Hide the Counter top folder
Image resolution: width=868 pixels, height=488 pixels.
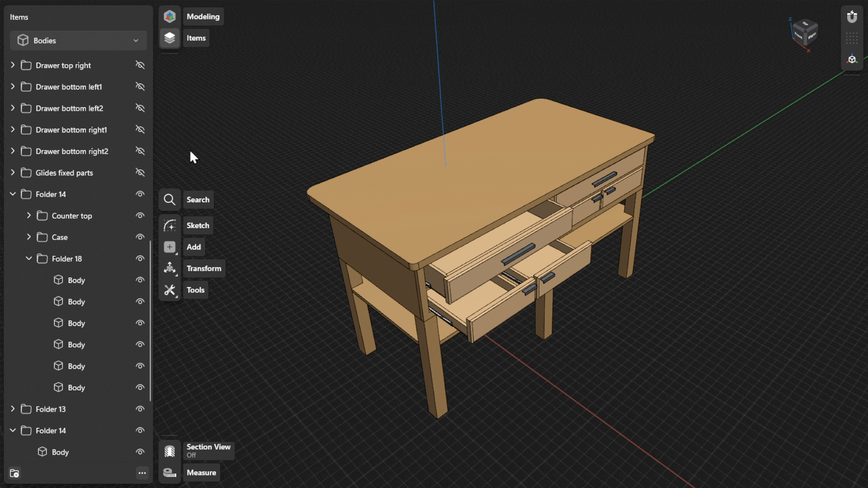(140, 216)
